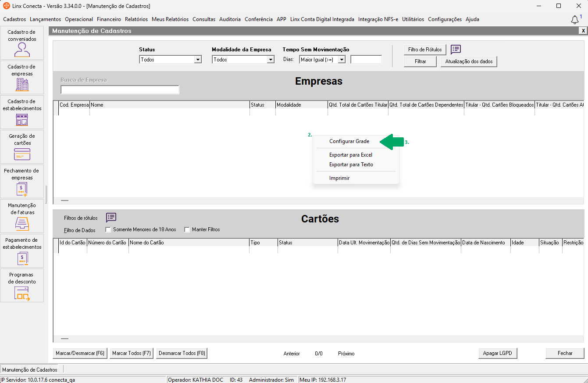This screenshot has height=383, width=588.
Task: Open the Financeiro menu
Action: tap(109, 19)
